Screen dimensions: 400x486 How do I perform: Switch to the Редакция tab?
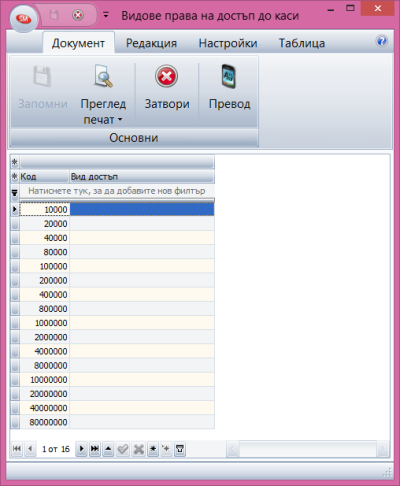point(151,43)
